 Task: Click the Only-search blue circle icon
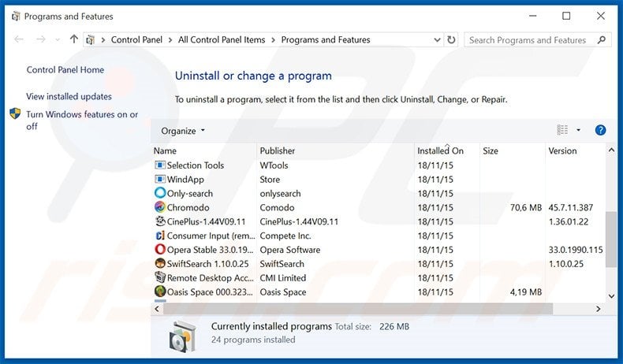coord(160,193)
